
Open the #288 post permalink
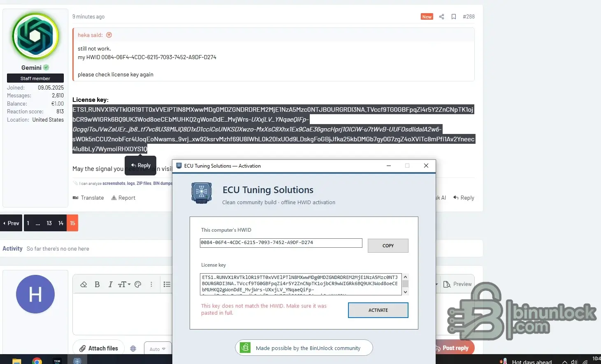pos(469,17)
